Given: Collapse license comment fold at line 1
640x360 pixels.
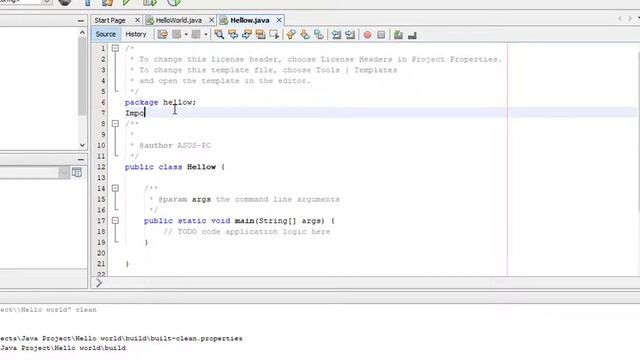Looking at the screenshot, I should [x=116, y=48].
